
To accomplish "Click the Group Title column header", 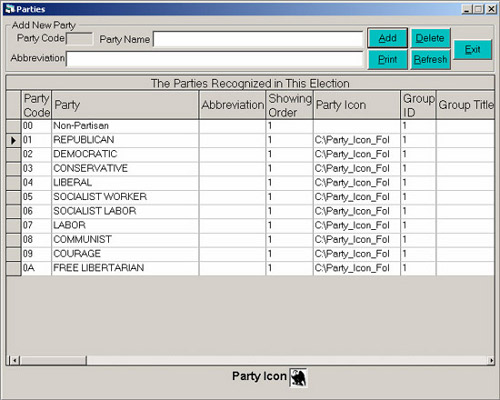I will click(465, 105).
